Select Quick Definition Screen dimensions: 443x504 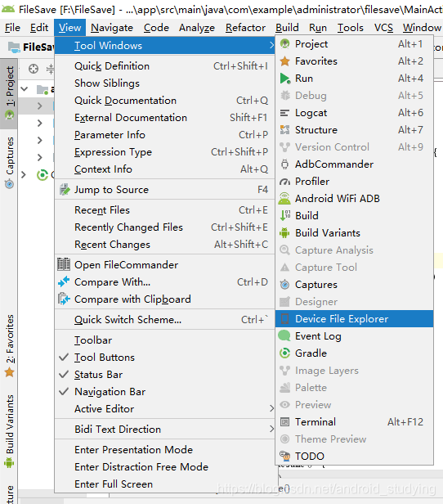point(164,66)
